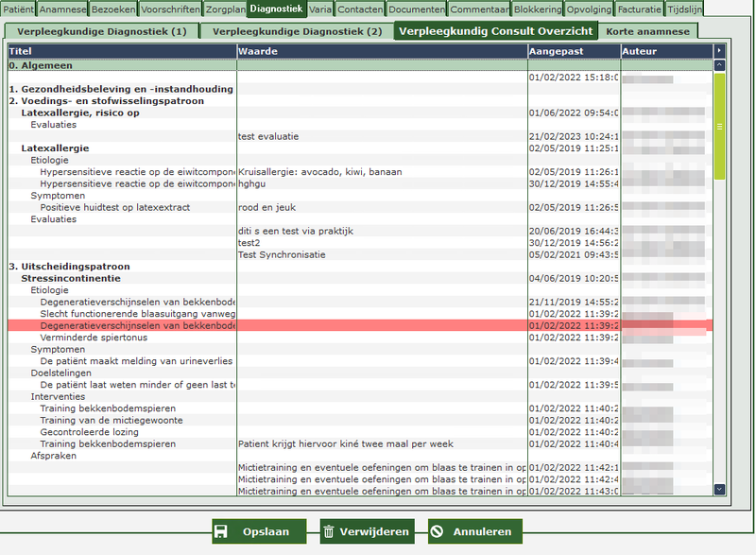Select the Stressincontinentie diagnosis row

(x=71, y=278)
